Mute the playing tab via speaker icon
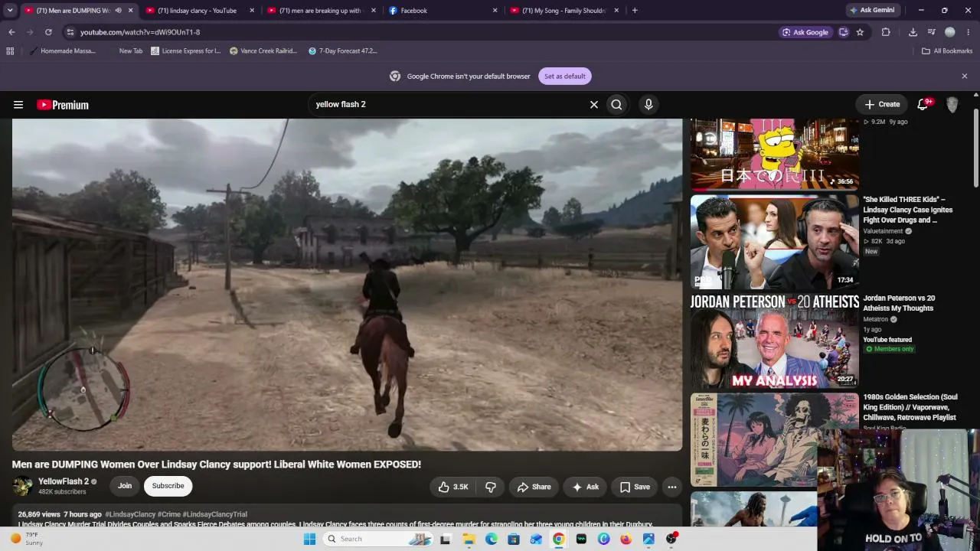Viewport: 980px width, 551px height. pos(118,11)
